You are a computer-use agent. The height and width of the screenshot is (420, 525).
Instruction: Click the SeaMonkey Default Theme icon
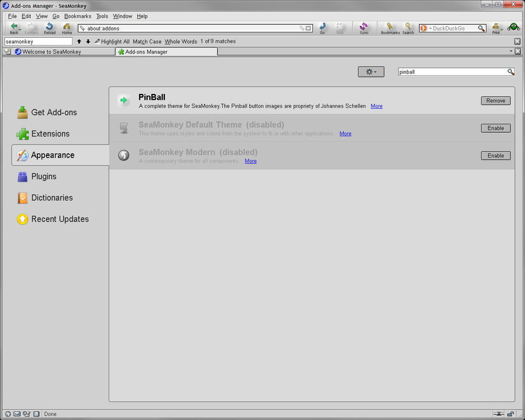(124, 128)
